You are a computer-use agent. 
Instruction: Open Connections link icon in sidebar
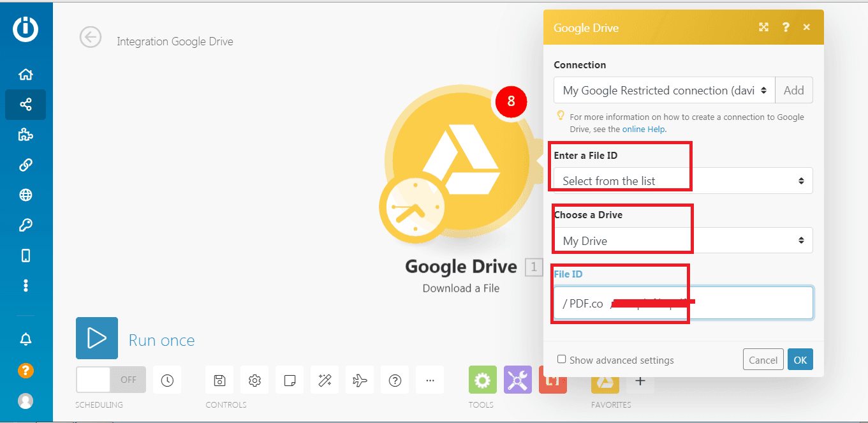(x=26, y=165)
